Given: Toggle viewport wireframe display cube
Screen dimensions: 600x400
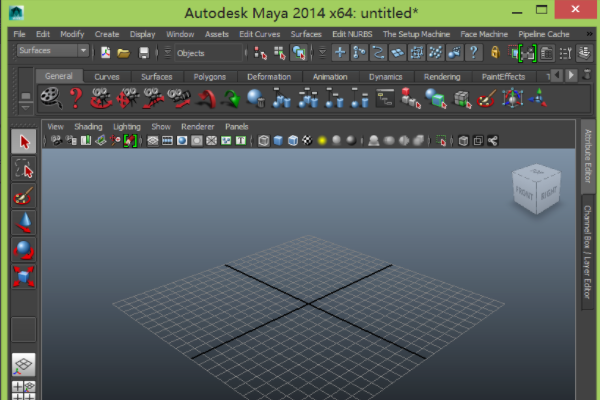Looking at the screenshot, I should 263,140.
